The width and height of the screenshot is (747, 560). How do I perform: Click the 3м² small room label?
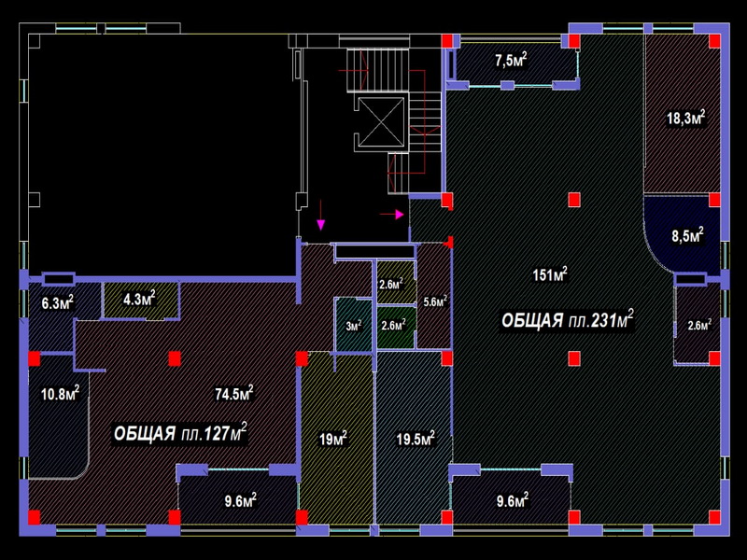(354, 326)
